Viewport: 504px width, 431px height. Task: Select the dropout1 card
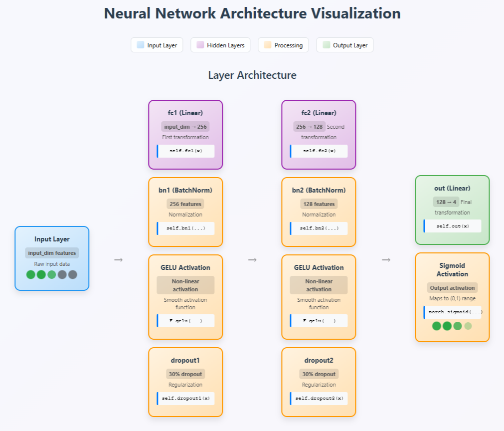[185, 382]
